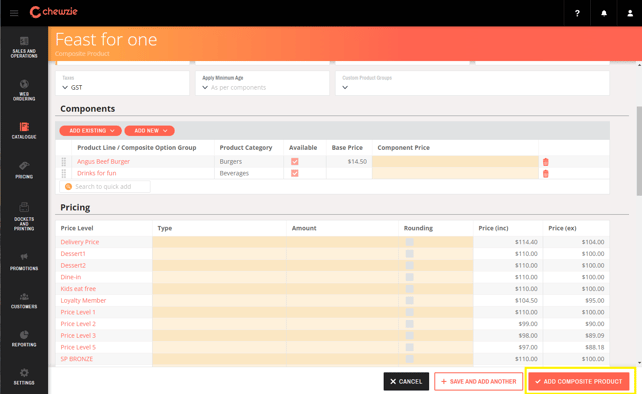Edit Component Price for Drinks for fun
642x394 pixels.
click(455, 173)
